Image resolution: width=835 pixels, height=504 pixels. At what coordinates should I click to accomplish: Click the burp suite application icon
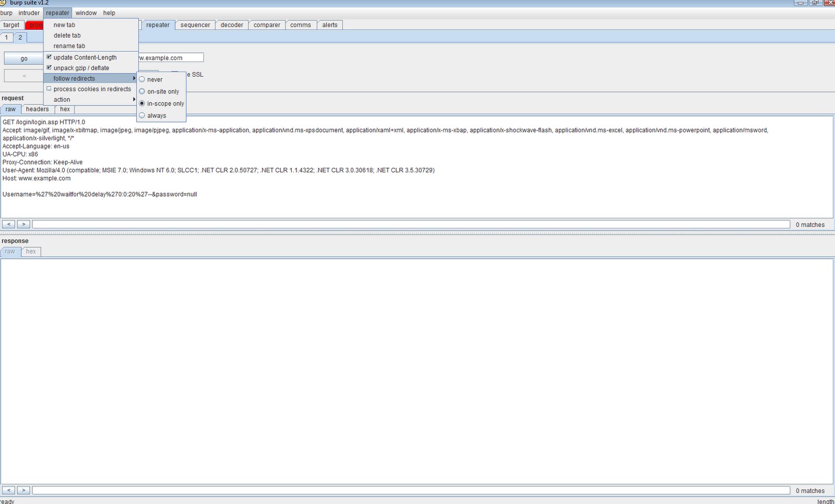tap(3, 3)
